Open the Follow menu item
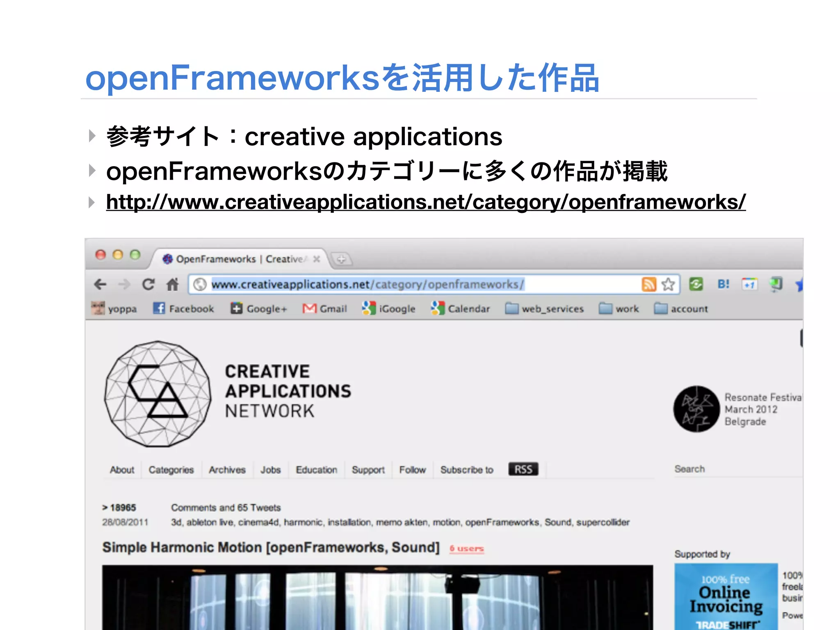840x630 pixels. [x=413, y=470]
